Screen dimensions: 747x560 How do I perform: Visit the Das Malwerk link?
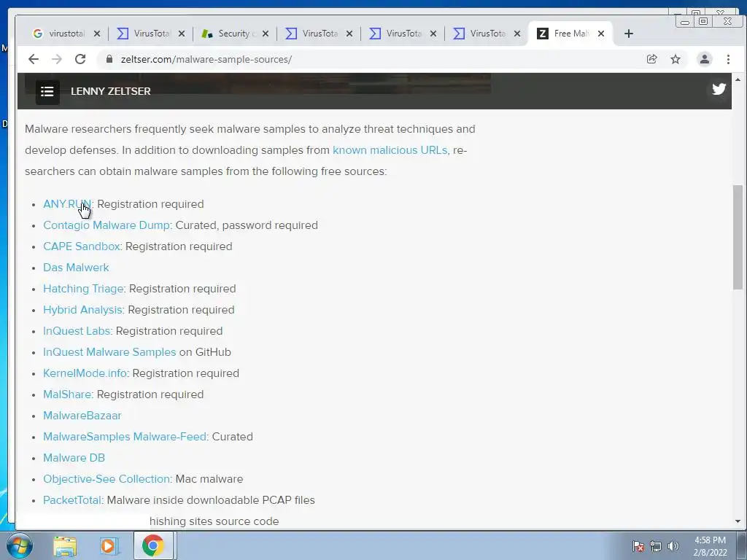76,268
